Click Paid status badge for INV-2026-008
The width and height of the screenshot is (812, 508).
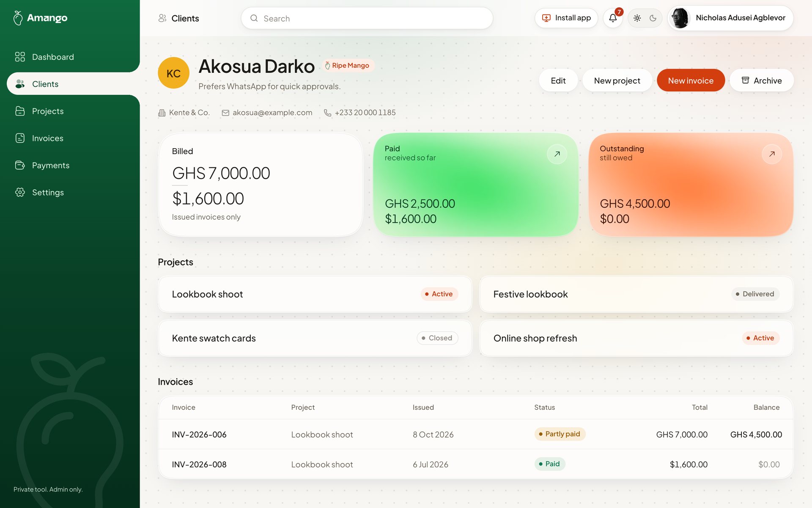pyautogui.click(x=549, y=464)
